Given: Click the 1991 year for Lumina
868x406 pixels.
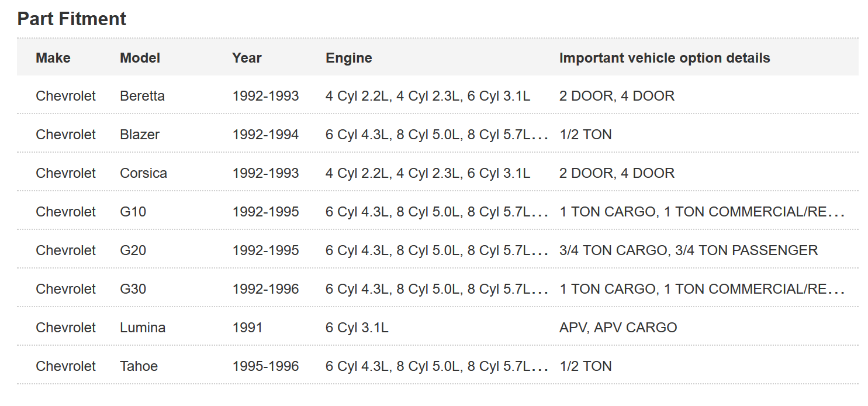Looking at the screenshot, I should [247, 328].
